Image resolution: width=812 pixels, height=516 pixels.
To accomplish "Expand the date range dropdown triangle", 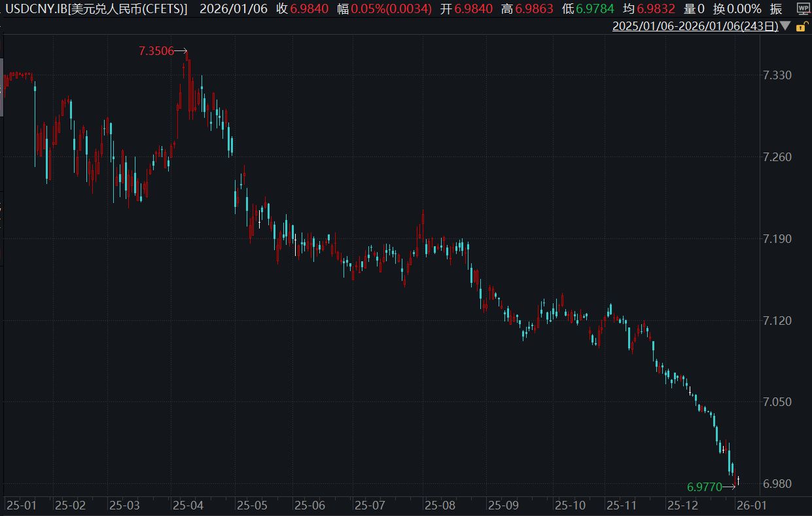I will [785, 27].
